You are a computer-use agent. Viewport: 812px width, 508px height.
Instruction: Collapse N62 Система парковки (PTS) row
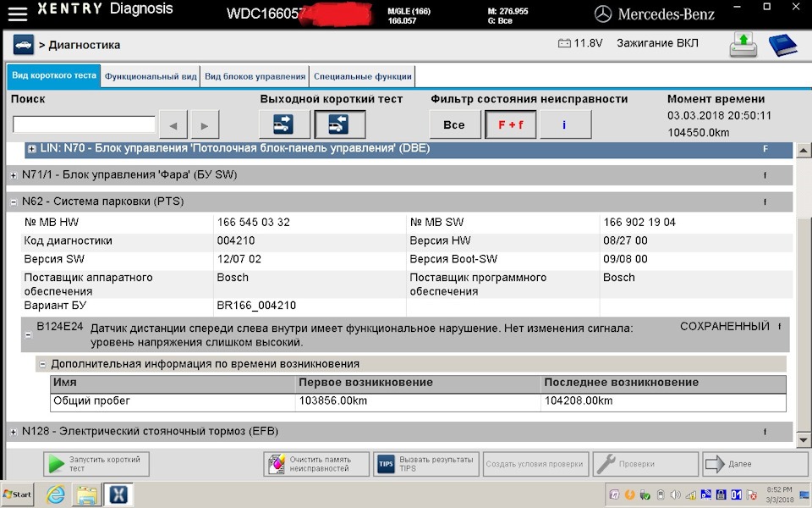coord(14,202)
